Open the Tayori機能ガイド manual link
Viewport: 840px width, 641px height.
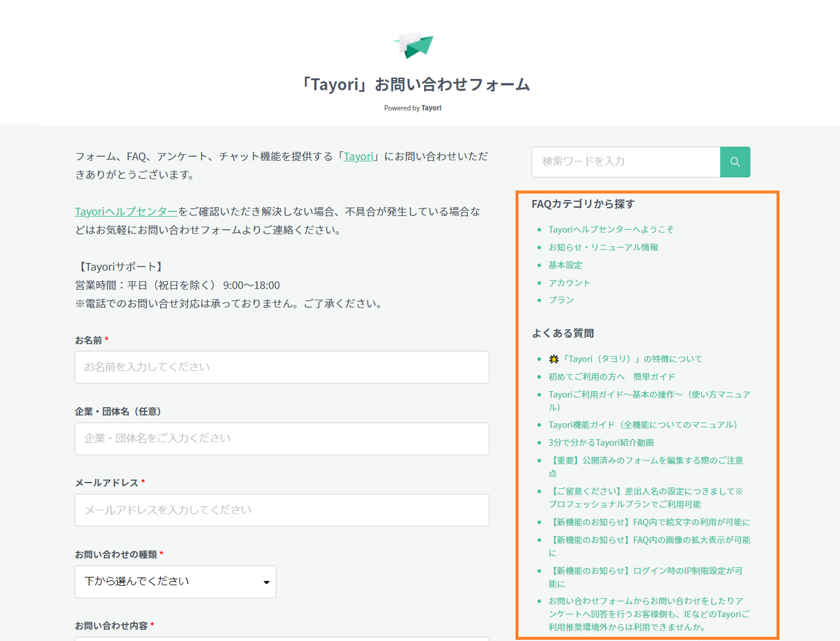coord(642,425)
